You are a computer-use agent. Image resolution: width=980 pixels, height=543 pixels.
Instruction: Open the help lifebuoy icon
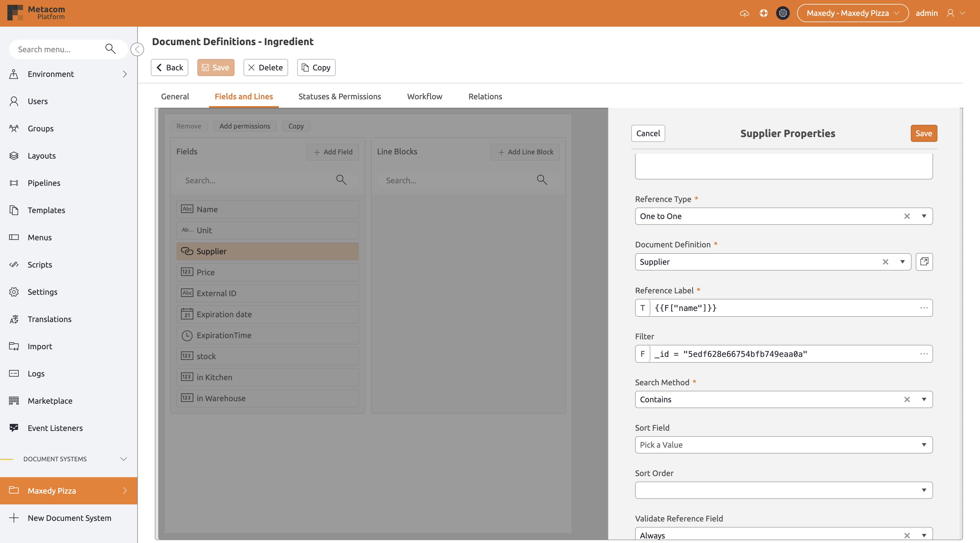tap(763, 13)
